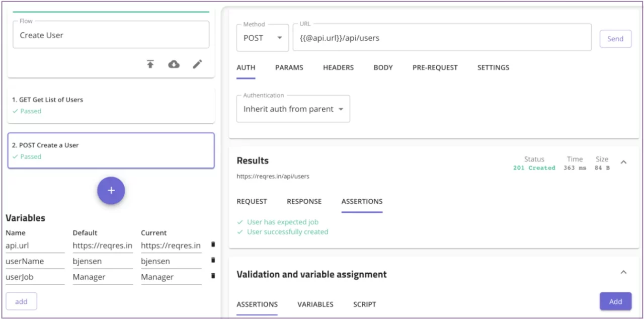Open the SCRIPT tab under Validation
This screenshot has height=319, width=644.
click(364, 304)
